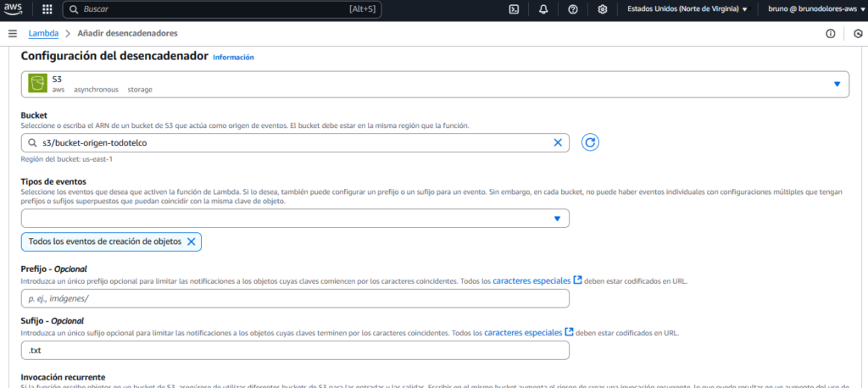Open the notifications bell
Image resolution: width=868 pixels, height=388 pixels.
tap(543, 9)
